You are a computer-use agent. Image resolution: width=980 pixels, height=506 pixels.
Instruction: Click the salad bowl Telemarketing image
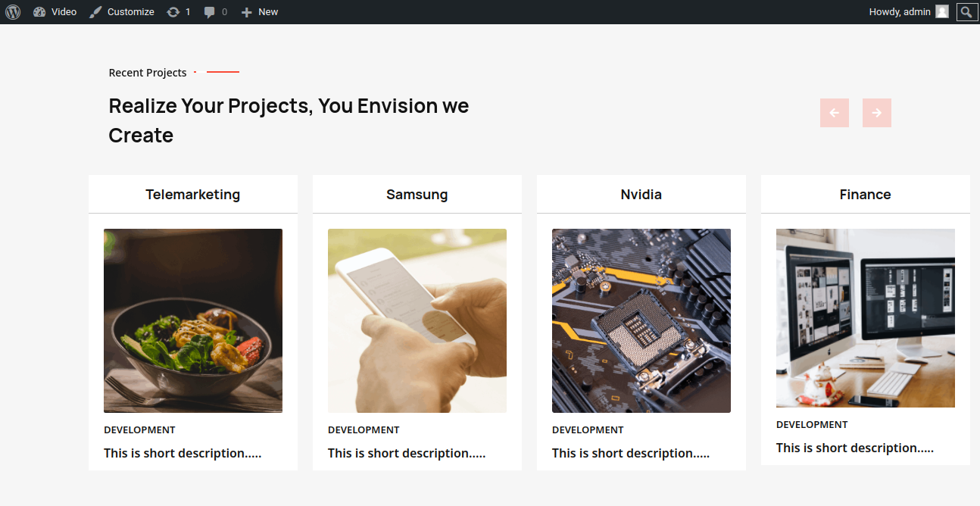[x=193, y=320]
